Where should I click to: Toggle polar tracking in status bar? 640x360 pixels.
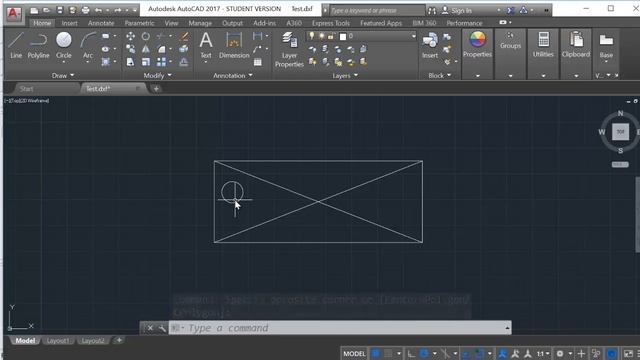click(424, 353)
